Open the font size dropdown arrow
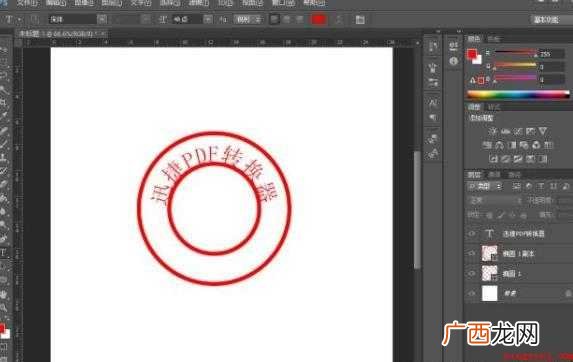The width and height of the screenshot is (573, 362). click(x=208, y=20)
